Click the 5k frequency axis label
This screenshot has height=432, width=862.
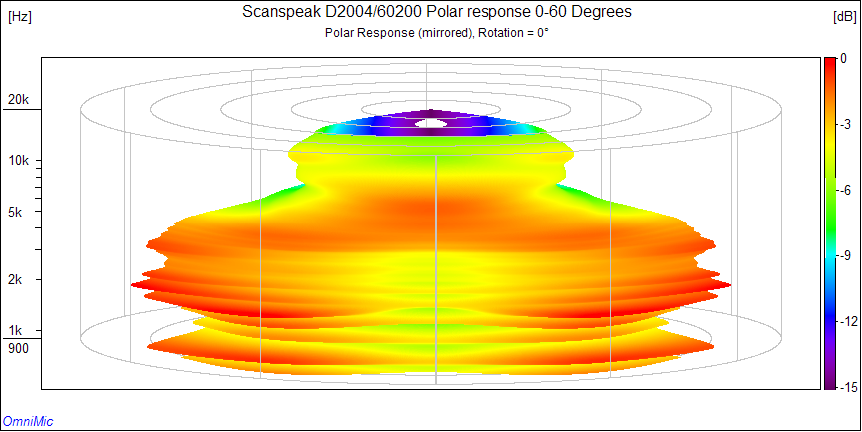(x=15, y=212)
